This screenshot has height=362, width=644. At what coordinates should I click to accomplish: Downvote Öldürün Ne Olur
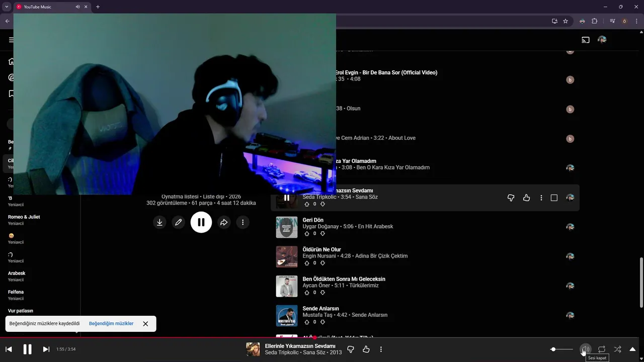click(x=323, y=263)
